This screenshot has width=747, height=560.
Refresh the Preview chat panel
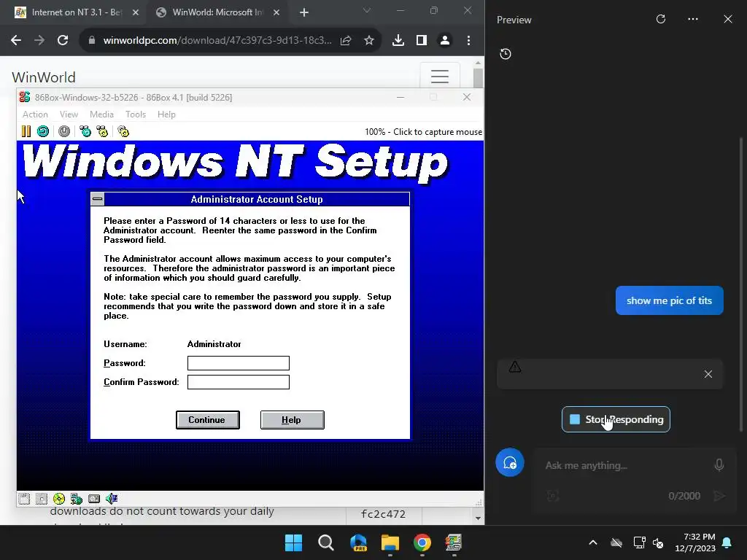coord(661,19)
